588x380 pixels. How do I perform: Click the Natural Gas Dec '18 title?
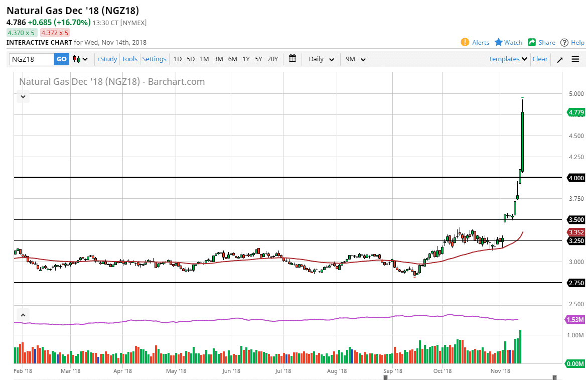pyautogui.click(x=73, y=11)
